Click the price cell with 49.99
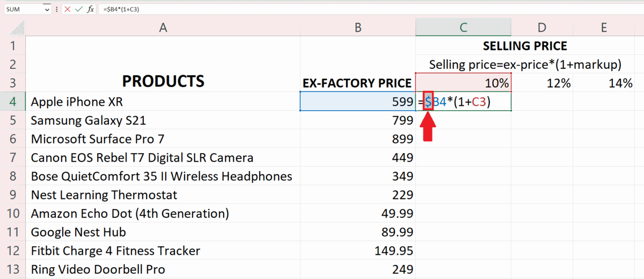This screenshot has height=279, width=644. click(358, 213)
